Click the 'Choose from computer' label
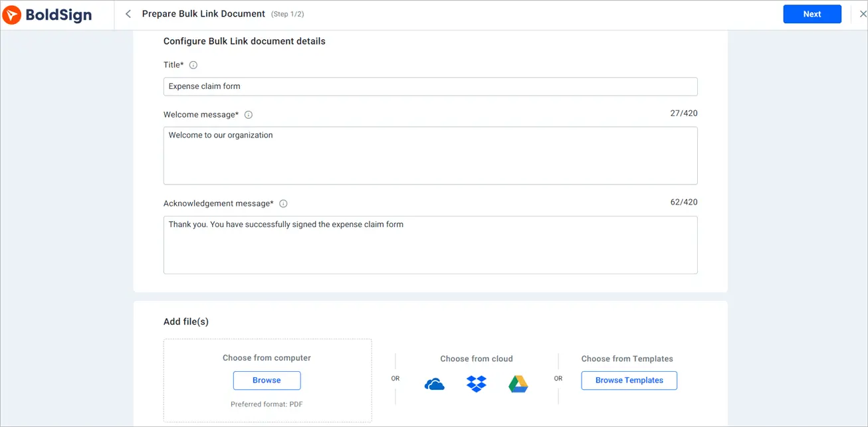Viewport: 868px width, 427px height. (x=267, y=358)
